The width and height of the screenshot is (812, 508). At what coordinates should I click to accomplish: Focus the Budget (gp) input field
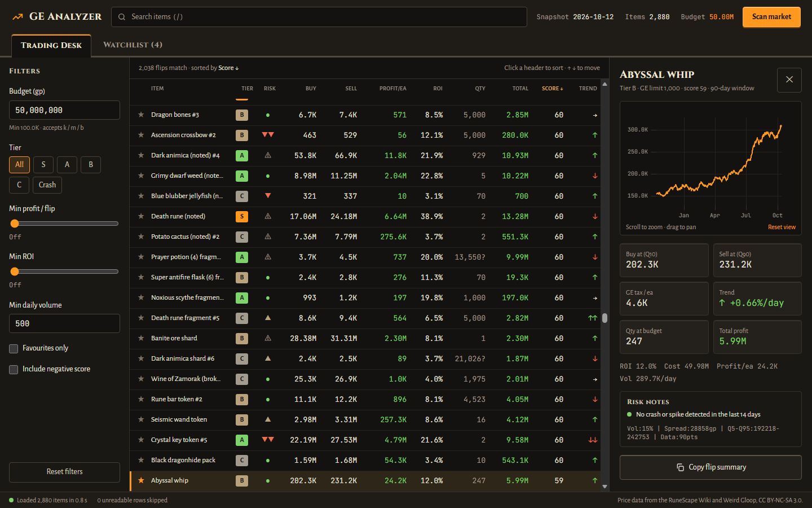pos(64,110)
